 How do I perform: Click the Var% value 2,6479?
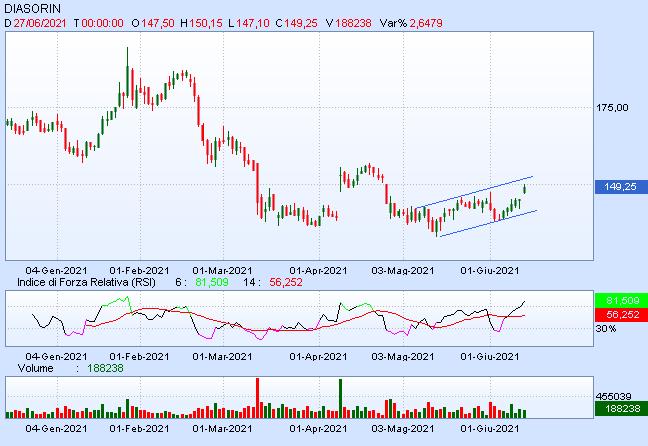tap(426, 23)
